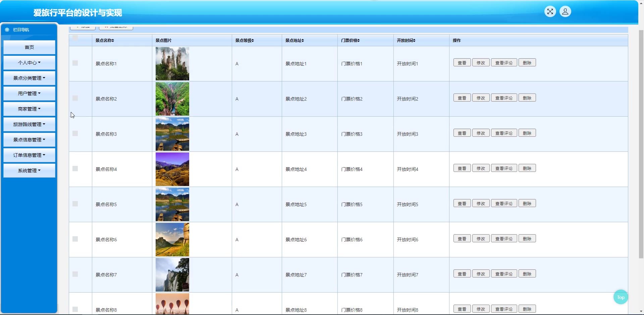The image size is (644, 315).
Task: Sort by 景点名称 column arrows
Action: click(x=113, y=41)
